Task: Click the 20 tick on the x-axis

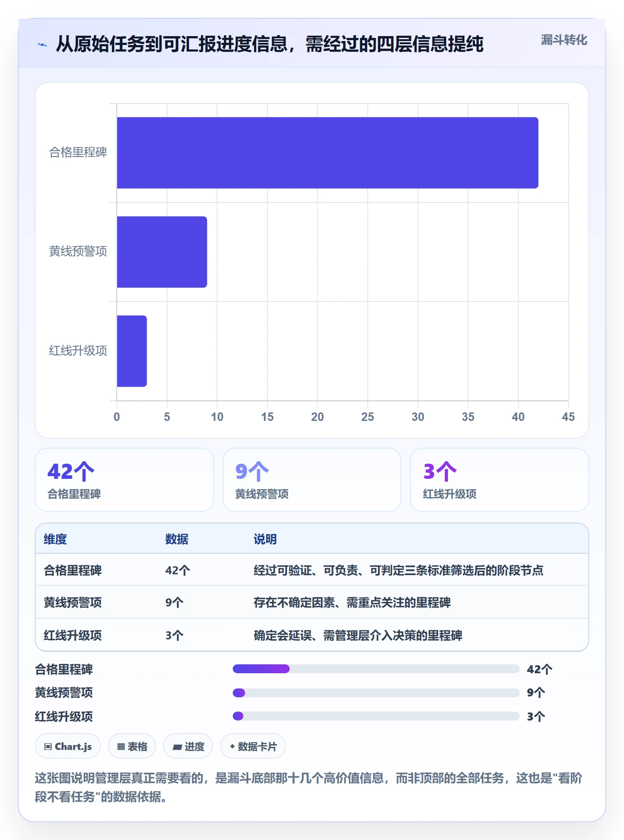Action: [x=317, y=417]
